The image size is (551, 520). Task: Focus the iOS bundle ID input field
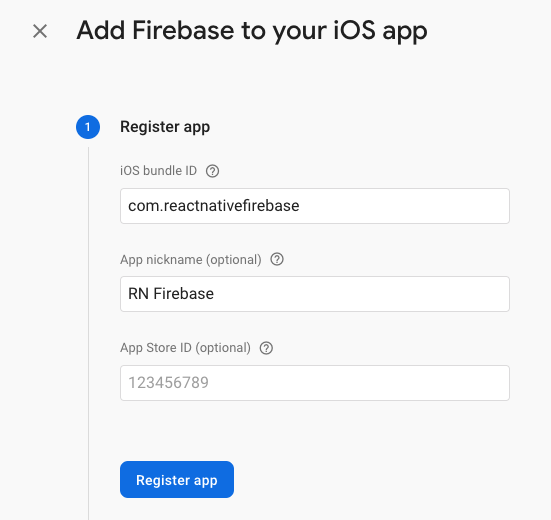tap(315, 206)
